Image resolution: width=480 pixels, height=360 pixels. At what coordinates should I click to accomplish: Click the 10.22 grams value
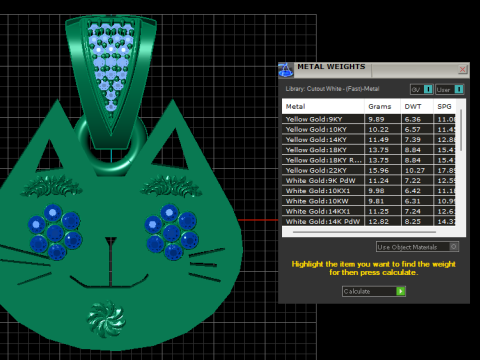pos(378,129)
